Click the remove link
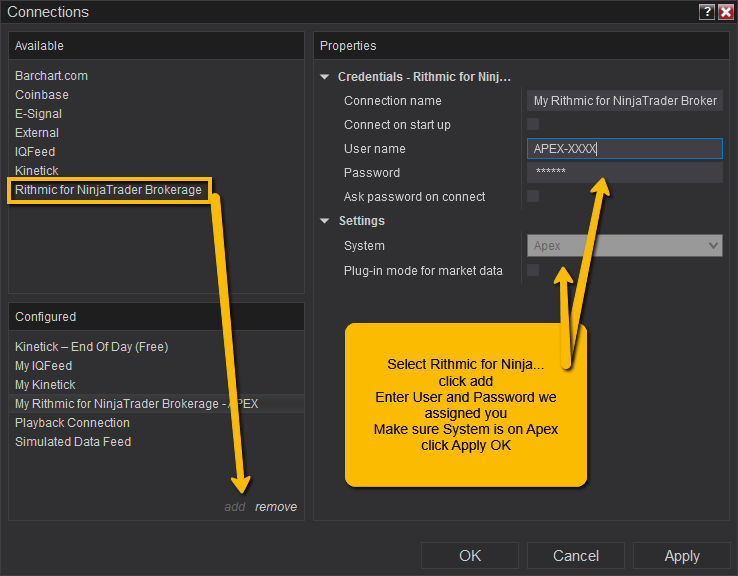738x576 pixels. pos(276,507)
